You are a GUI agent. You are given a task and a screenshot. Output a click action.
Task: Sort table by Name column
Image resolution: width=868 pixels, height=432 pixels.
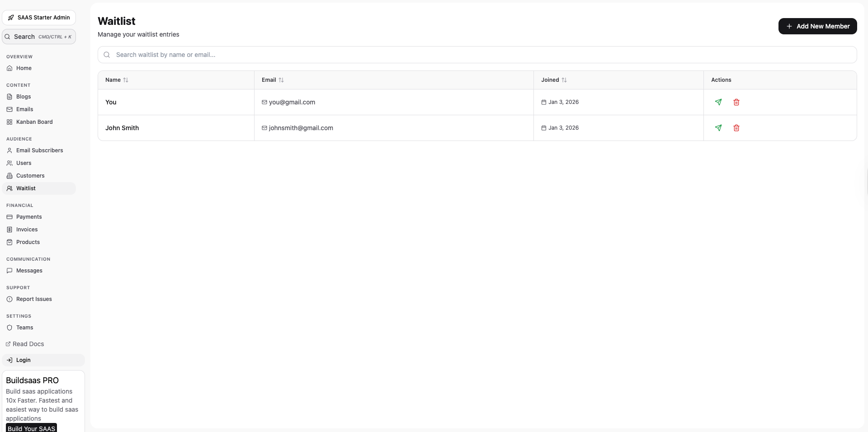coord(126,80)
